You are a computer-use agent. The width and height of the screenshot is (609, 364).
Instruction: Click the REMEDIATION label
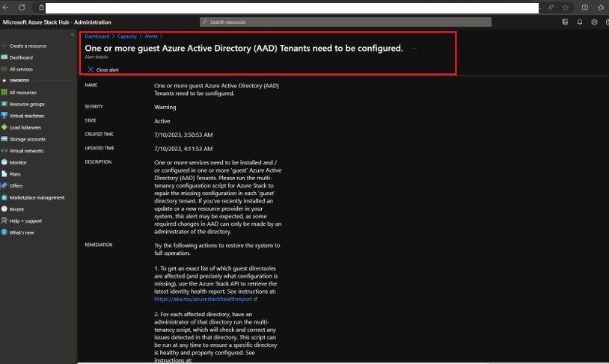(99, 244)
